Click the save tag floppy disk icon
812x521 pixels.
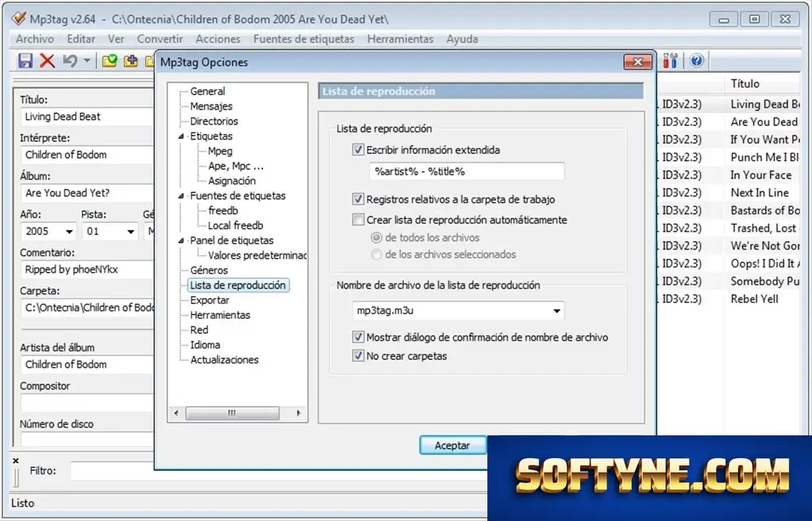(25, 61)
